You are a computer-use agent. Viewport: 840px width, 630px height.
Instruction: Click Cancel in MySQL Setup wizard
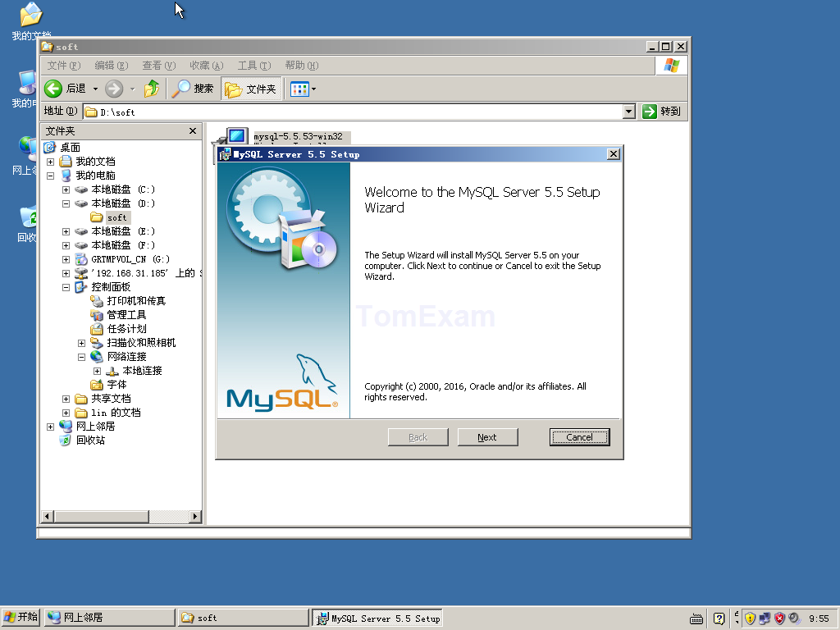tap(580, 437)
